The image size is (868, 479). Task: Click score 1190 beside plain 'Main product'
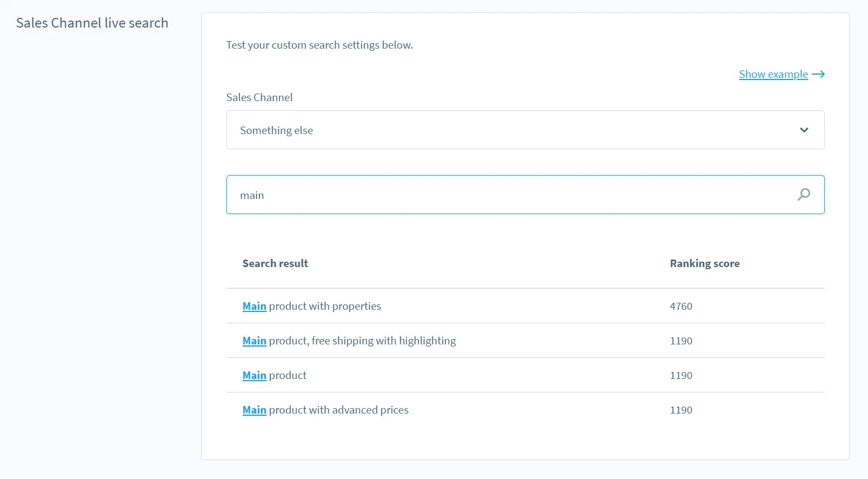click(680, 375)
